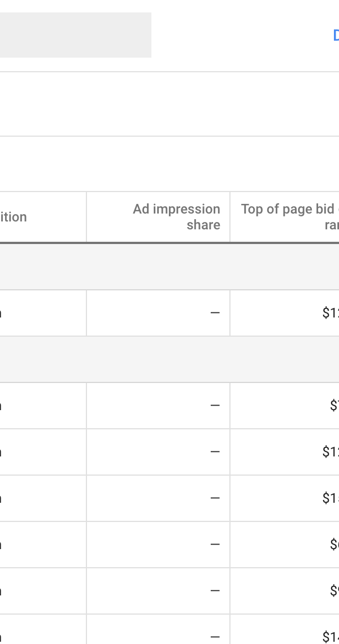This screenshot has height=644, width=339.
Task: Click Ad impression share dash in the topmost keyword row
Action: click(215, 313)
